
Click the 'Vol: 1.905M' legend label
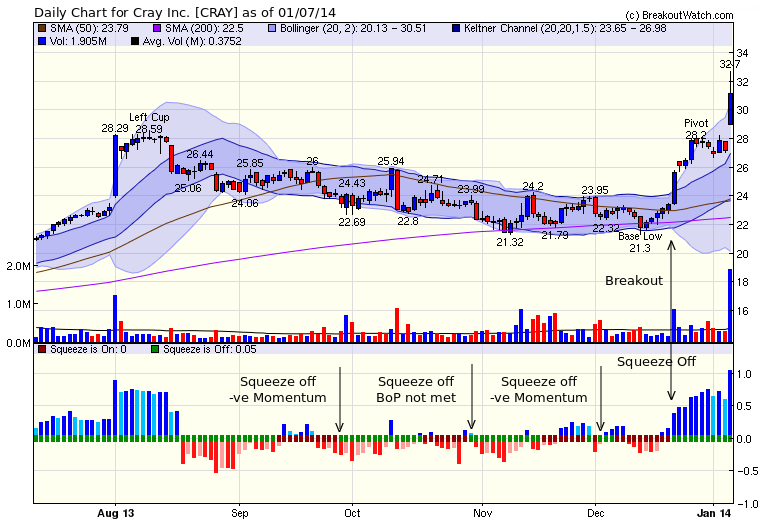(x=78, y=42)
